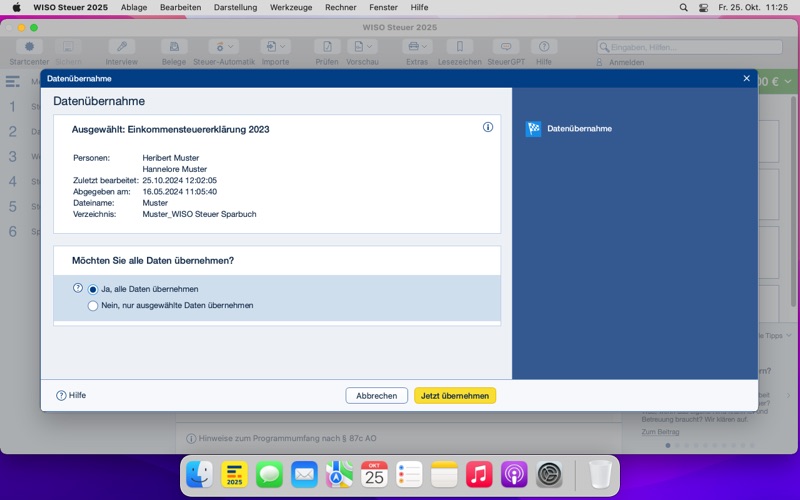The width and height of the screenshot is (800, 500).
Task: Open the Hilfe menu in the menu bar
Action: [x=419, y=8]
